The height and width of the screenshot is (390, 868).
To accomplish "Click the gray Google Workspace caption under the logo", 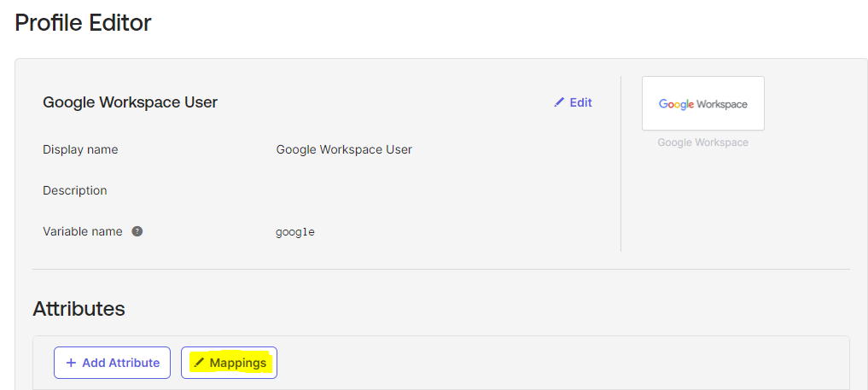I will [702, 143].
